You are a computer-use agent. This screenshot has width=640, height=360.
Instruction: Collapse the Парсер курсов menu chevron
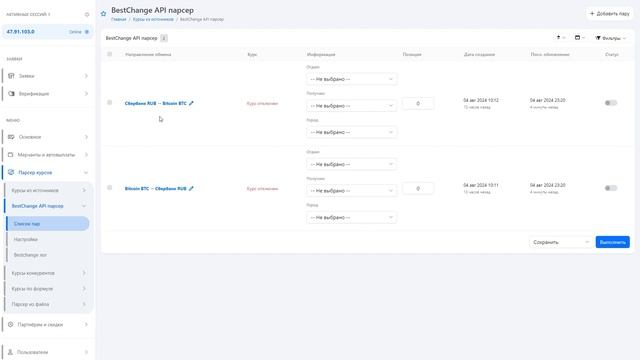(x=86, y=173)
